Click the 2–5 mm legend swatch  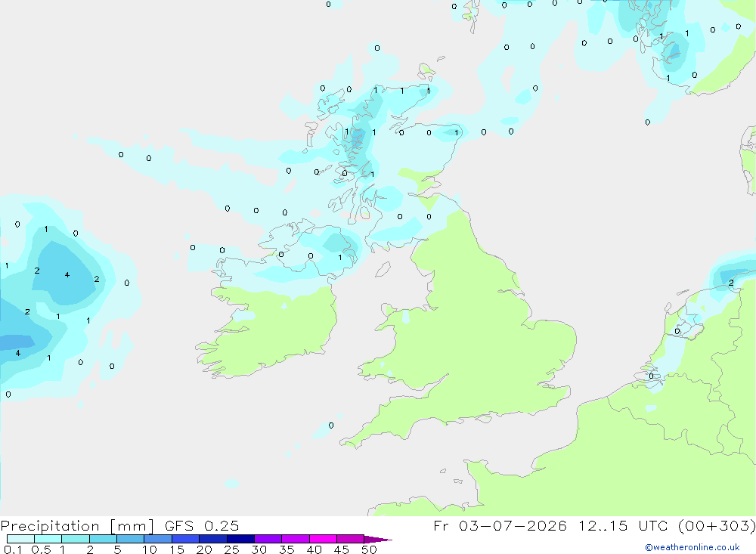103,539
